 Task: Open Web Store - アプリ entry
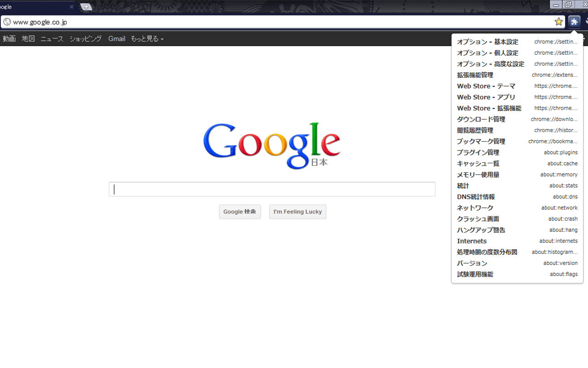(x=517, y=97)
